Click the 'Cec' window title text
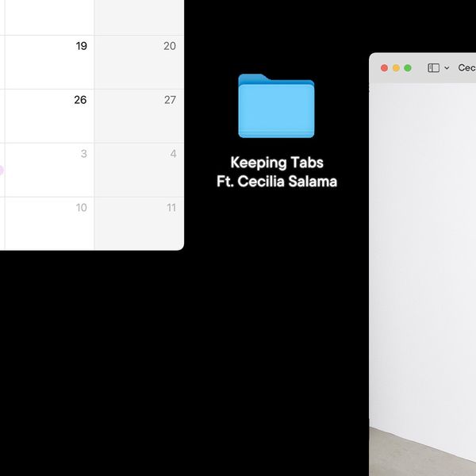 (x=467, y=67)
